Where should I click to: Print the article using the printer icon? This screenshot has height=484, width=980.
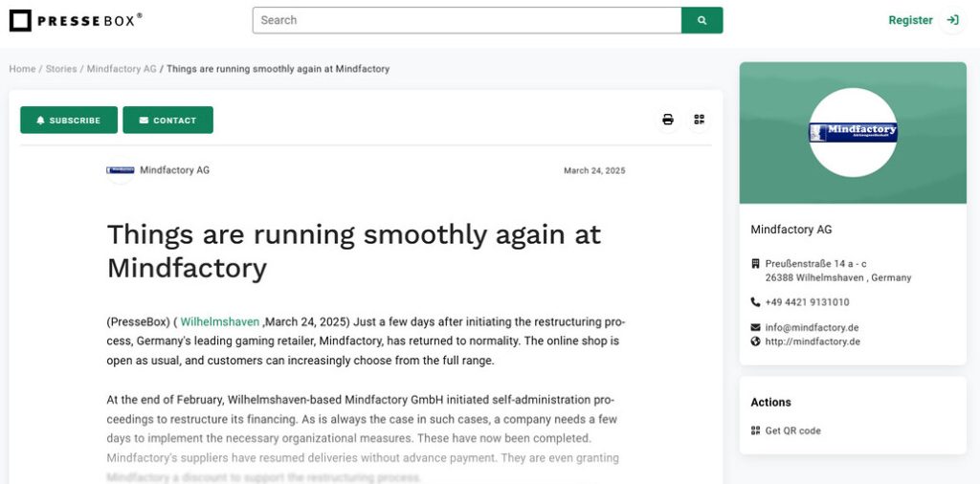[668, 120]
